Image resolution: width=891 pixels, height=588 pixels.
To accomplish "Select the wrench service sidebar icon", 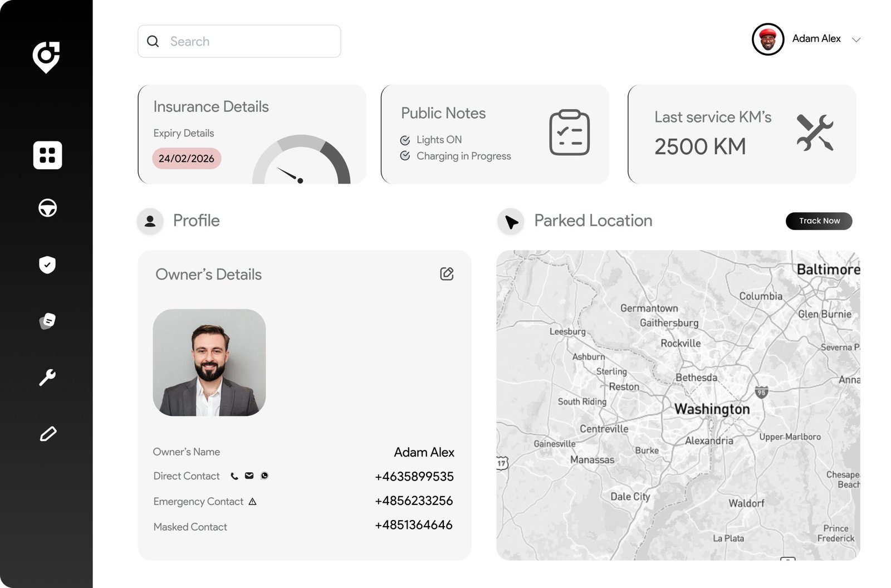I will coord(47,378).
